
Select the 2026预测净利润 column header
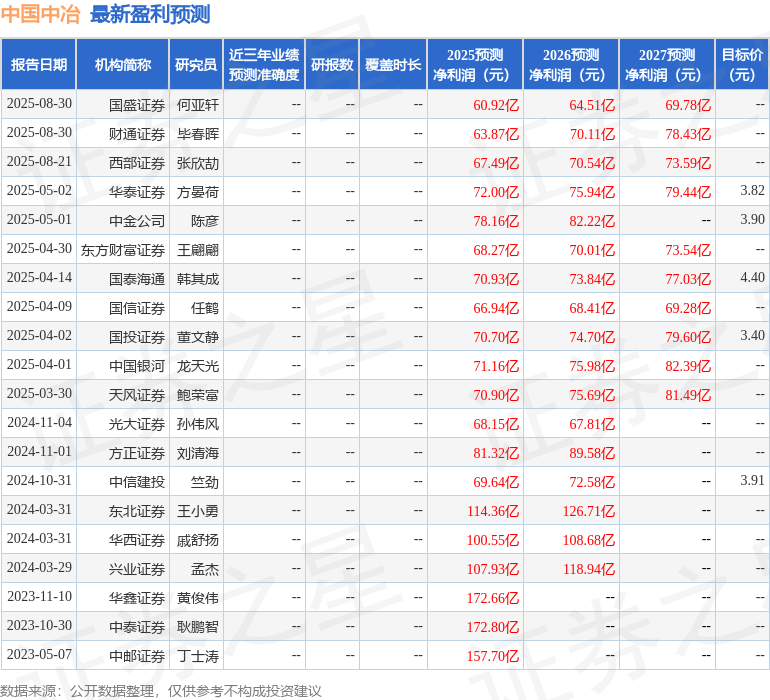571,65
